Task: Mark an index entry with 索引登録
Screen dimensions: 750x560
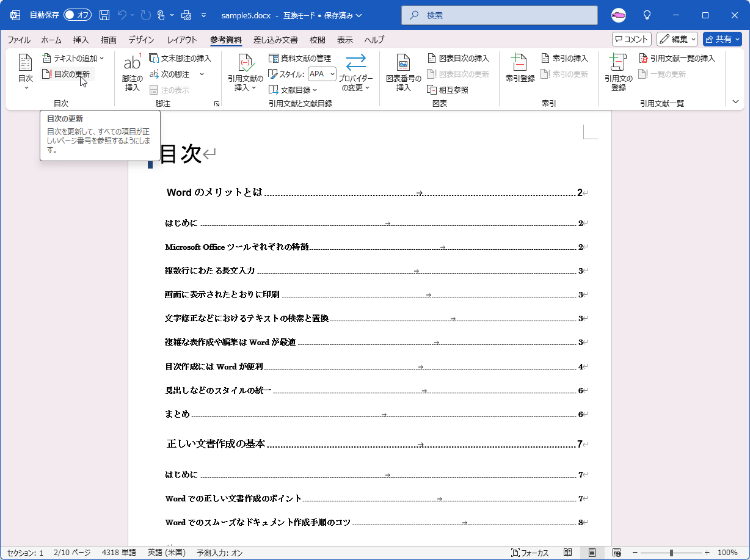Action: coord(519,72)
